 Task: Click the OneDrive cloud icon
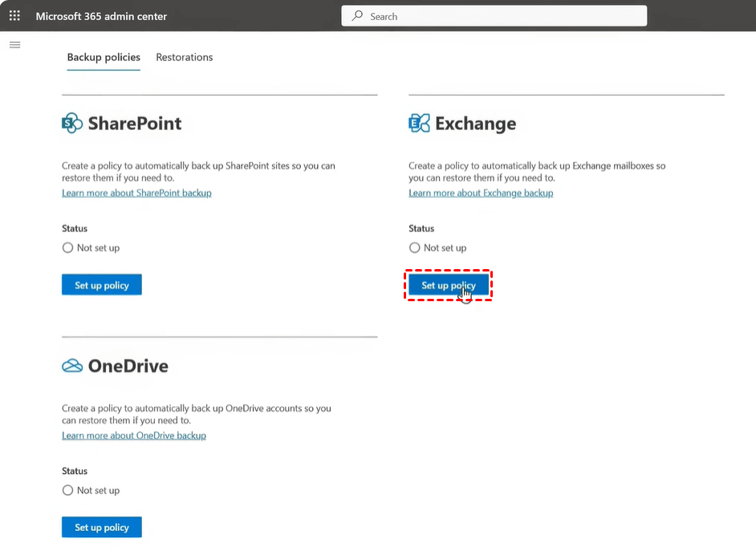(72, 366)
